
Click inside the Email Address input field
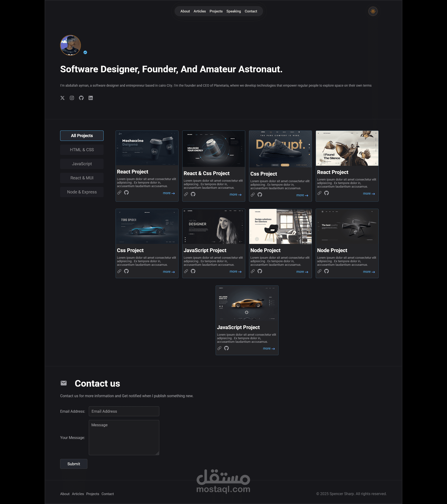124,411
